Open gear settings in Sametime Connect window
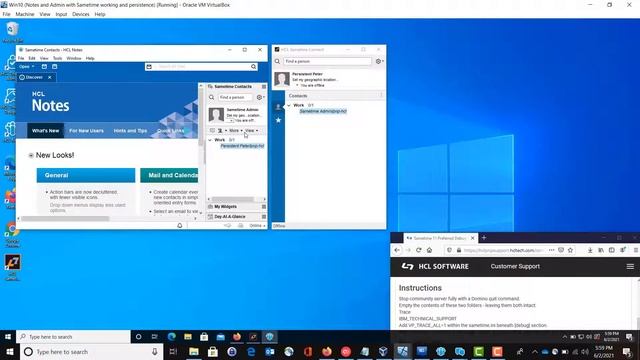The width and height of the screenshot is (640, 360). 379,61
